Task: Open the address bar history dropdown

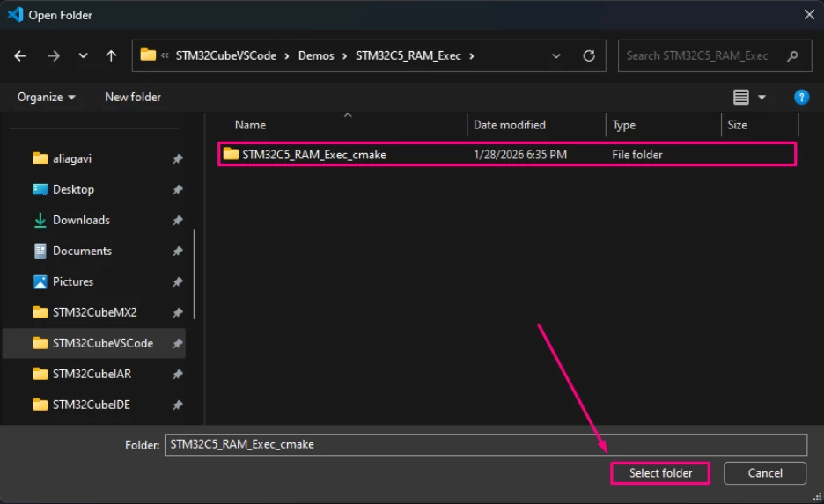Action: [556, 55]
